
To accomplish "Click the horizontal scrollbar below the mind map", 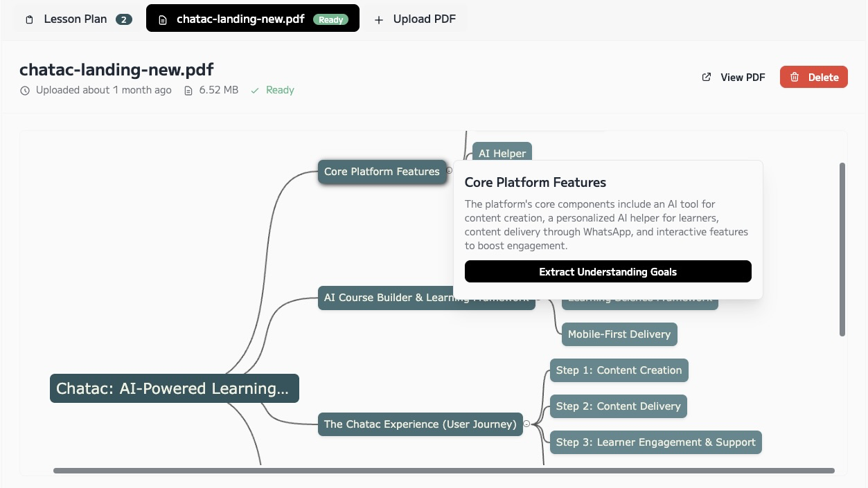I will point(443,470).
